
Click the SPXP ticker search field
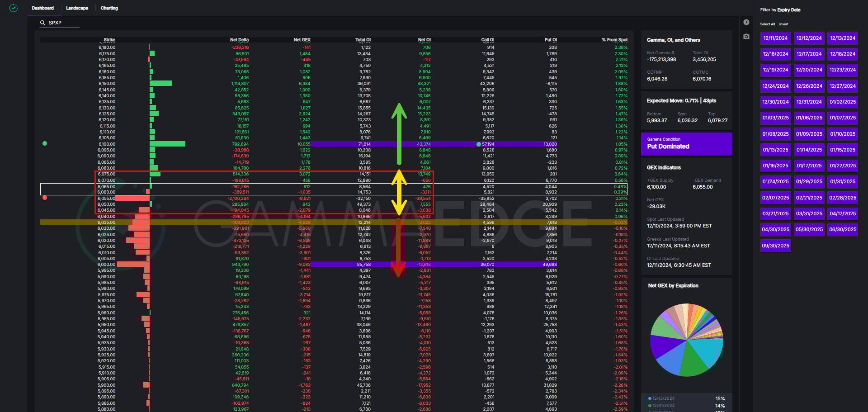click(x=63, y=23)
